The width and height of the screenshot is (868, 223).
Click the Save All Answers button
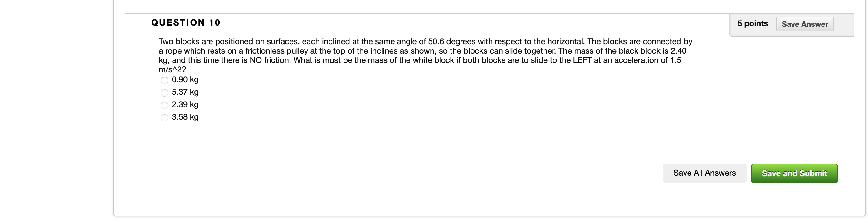coord(705,173)
